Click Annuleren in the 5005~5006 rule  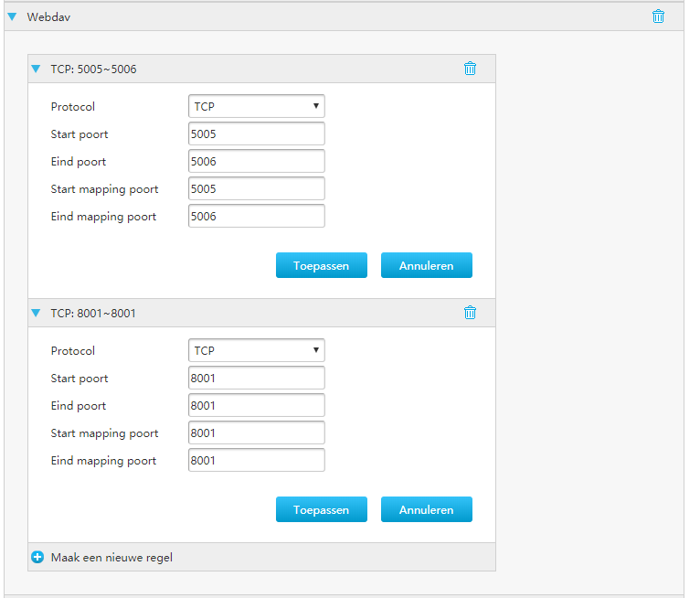(427, 265)
